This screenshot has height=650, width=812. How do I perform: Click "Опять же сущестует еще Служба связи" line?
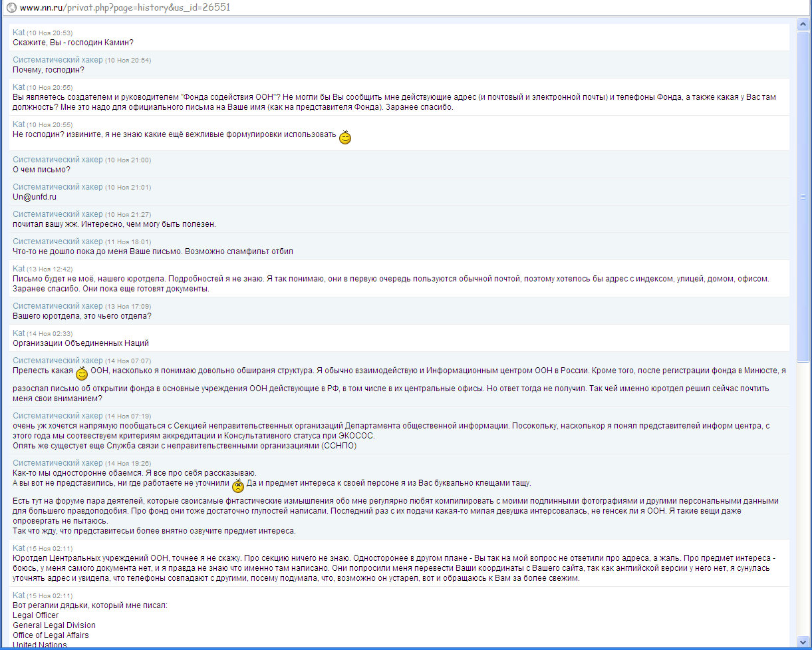[x=185, y=446]
